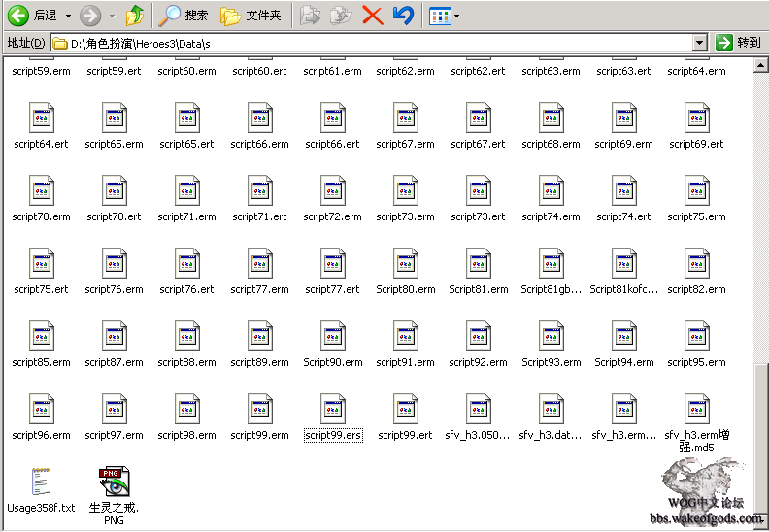This screenshot has height=532, width=769.
Task: Click the script63.erm file name
Action: point(551,71)
